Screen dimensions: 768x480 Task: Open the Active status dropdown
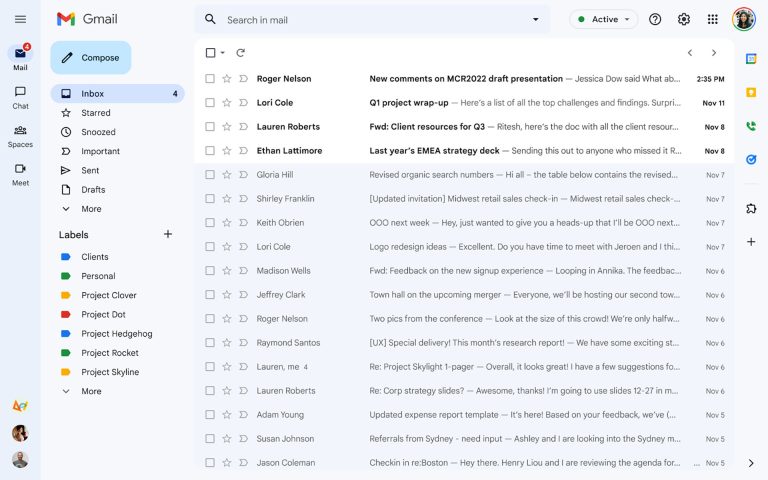click(604, 19)
